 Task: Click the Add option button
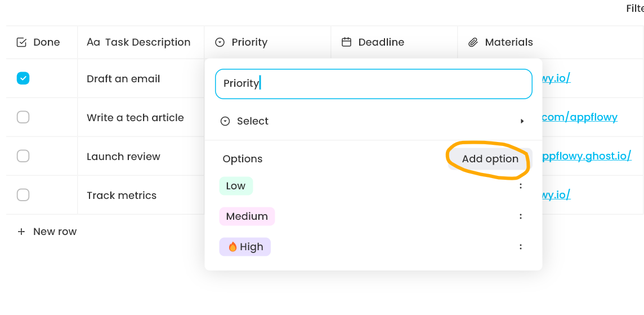[490, 159]
